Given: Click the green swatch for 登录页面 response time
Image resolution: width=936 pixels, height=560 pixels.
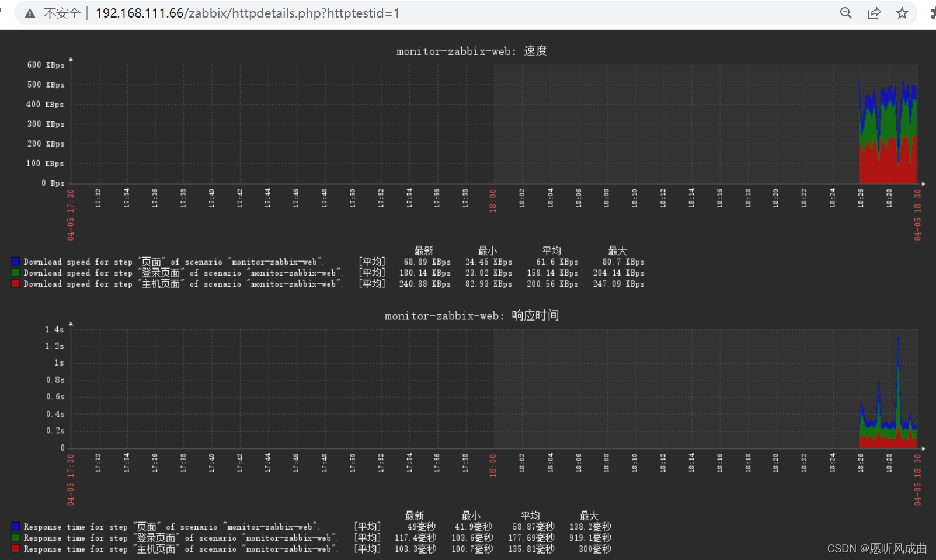Looking at the screenshot, I should pyautogui.click(x=16, y=538).
